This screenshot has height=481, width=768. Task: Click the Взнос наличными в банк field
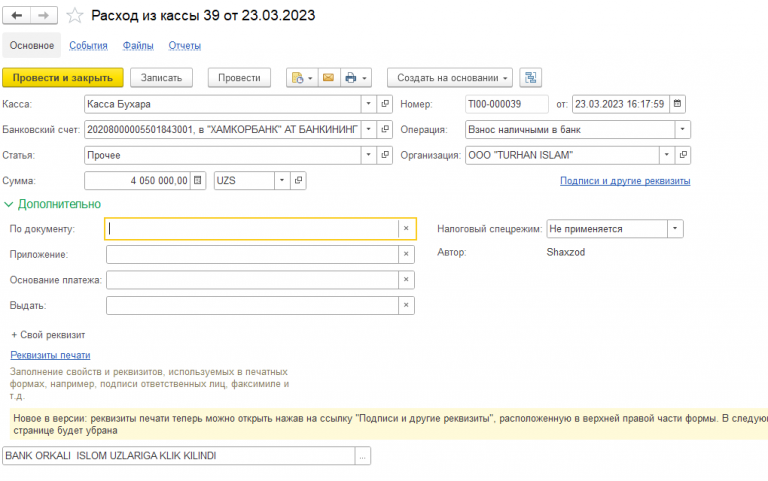tap(570, 129)
